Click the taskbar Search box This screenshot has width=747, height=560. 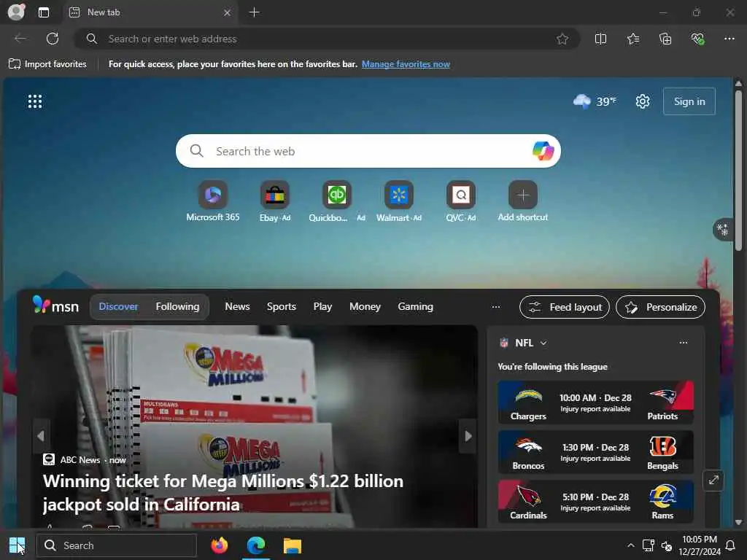click(x=117, y=545)
